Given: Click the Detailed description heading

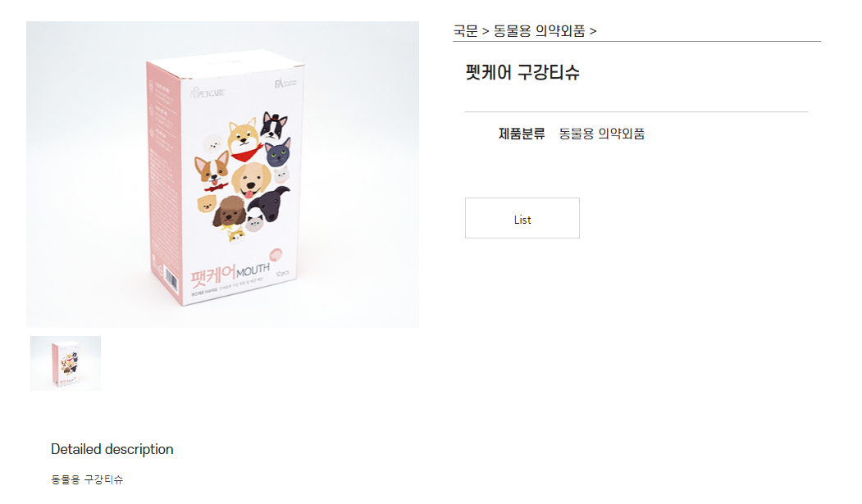Looking at the screenshot, I should [112, 449].
